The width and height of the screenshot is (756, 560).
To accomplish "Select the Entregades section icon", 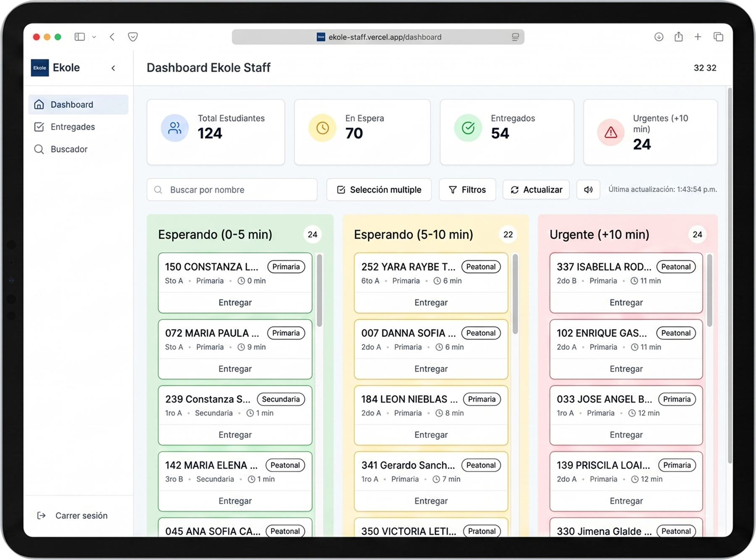I will coord(40,126).
